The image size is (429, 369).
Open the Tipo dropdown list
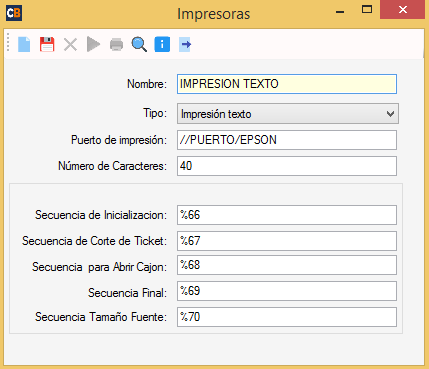[288, 114]
